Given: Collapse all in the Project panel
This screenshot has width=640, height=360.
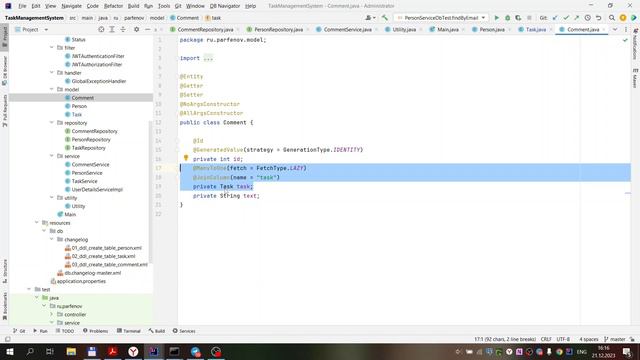Looking at the screenshot, I should click(123, 29).
